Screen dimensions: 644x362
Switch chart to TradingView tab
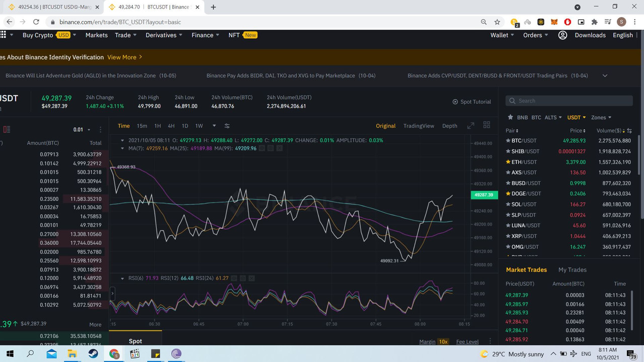(x=419, y=126)
